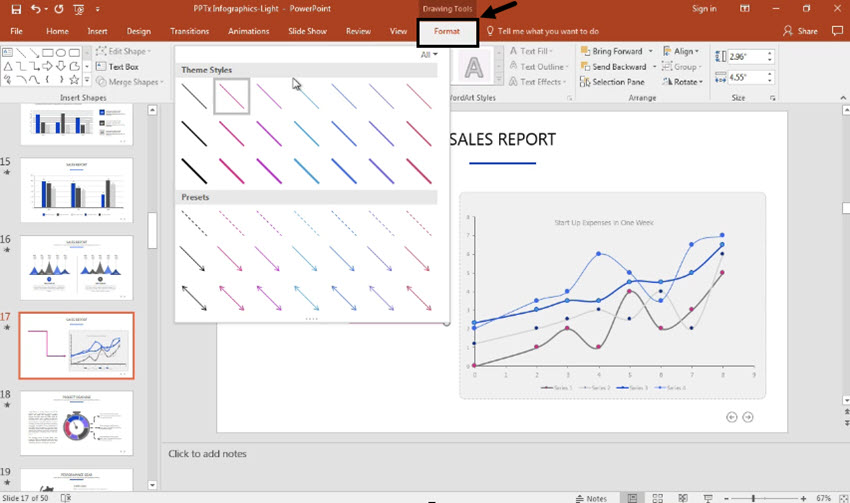Image resolution: width=850 pixels, height=503 pixels.
Task: Click fit slide to window icon
Action: click(842, 497)
